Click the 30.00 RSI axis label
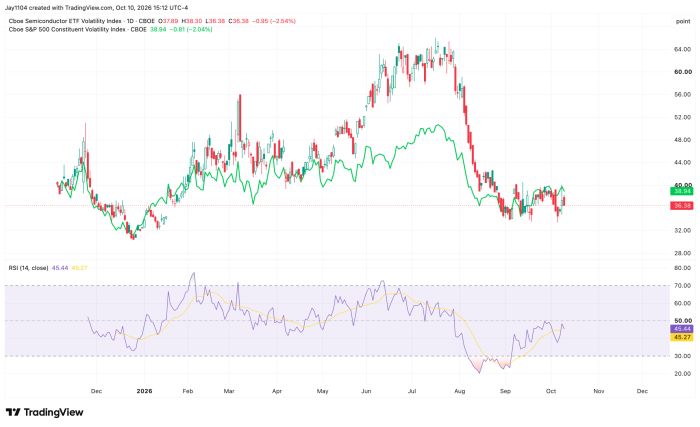 [x=683, y=356]
